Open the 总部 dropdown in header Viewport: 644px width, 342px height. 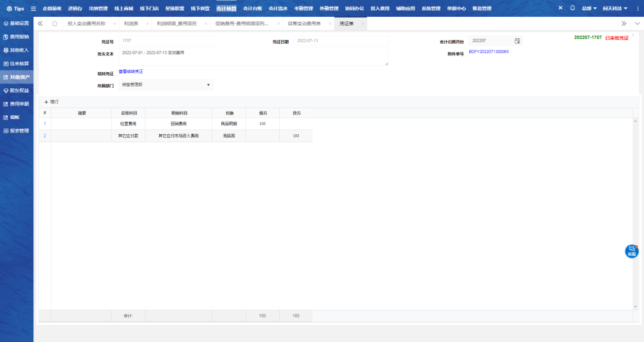tap(589, 9)
